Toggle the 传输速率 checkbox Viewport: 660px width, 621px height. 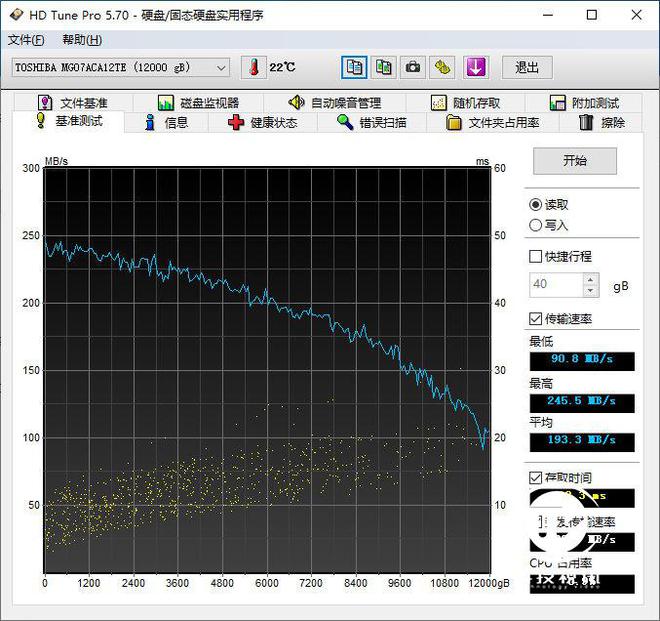[x=535, y=319]
